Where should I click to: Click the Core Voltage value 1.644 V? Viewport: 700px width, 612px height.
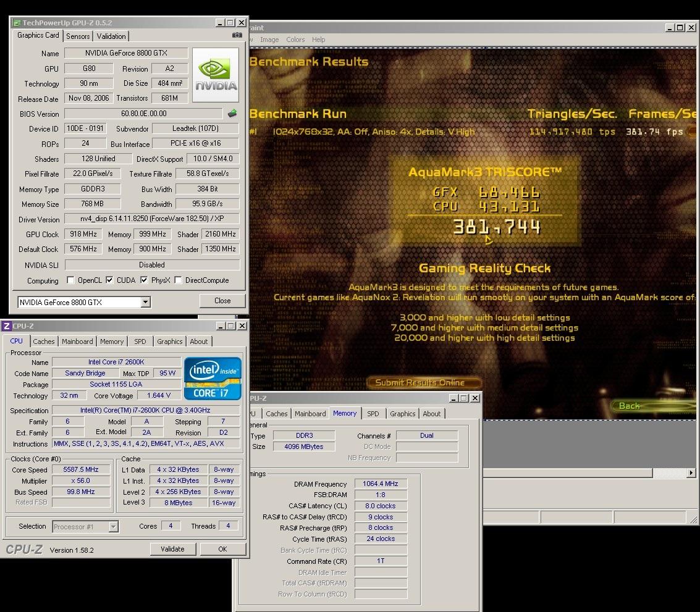[x=159, y=395]
